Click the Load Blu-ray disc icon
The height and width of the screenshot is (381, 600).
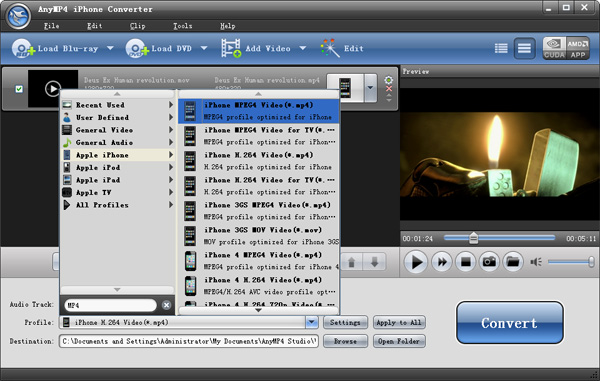pyautogui.click(x=23, y=49)
